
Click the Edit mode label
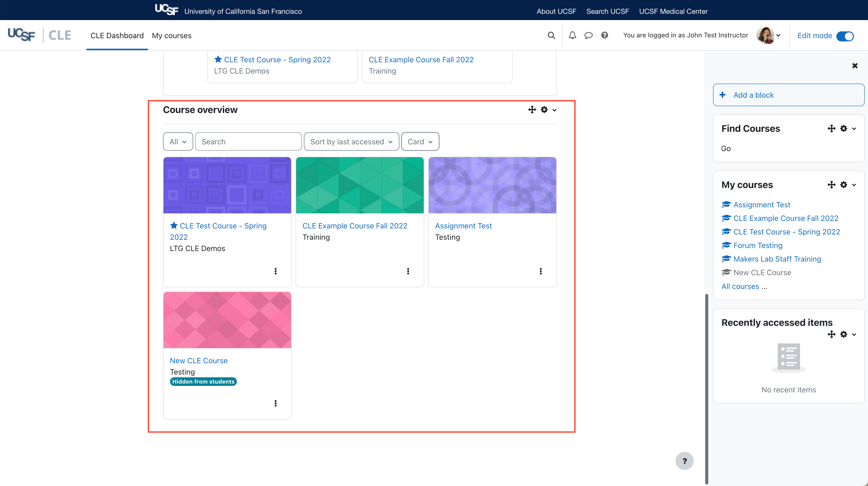click(815, 35)
